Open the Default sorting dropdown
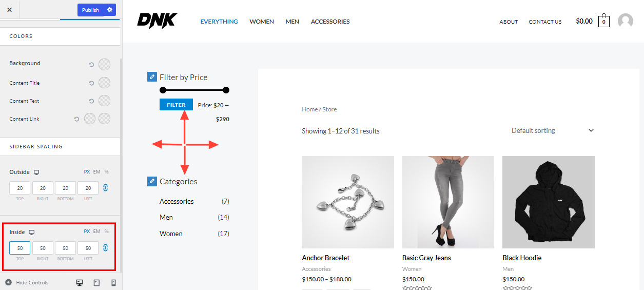The width and height of the screenshot is (644, 290). [552, 130]
